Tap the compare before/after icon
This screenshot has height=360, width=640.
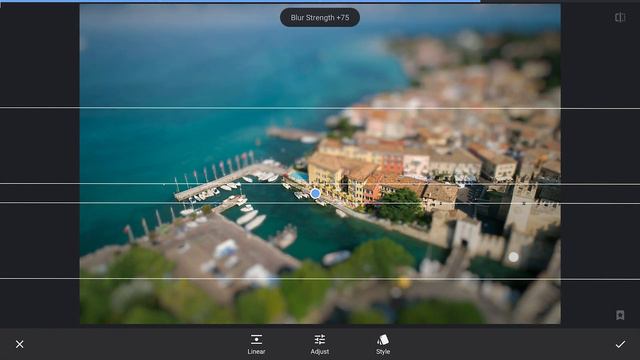point(620,17)
